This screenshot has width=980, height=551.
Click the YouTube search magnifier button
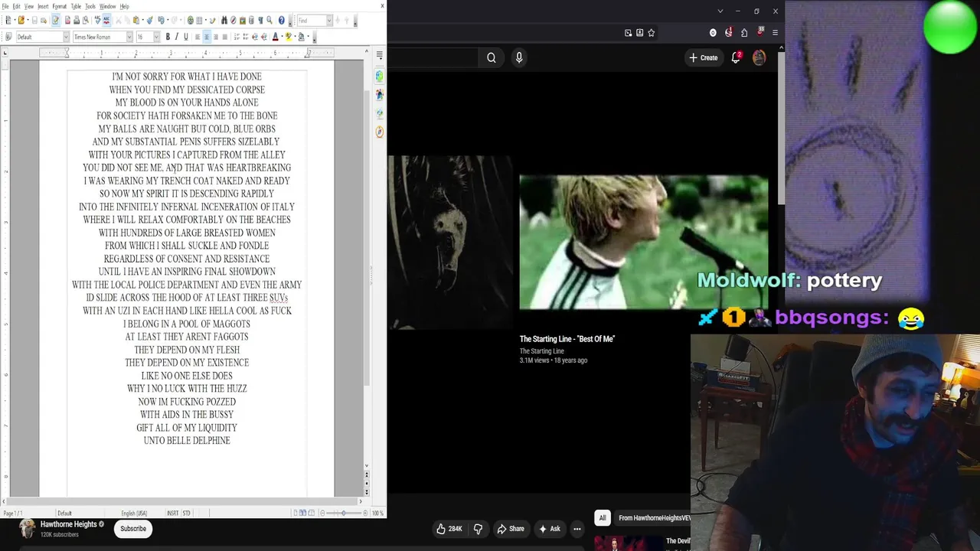coord(492,57)
